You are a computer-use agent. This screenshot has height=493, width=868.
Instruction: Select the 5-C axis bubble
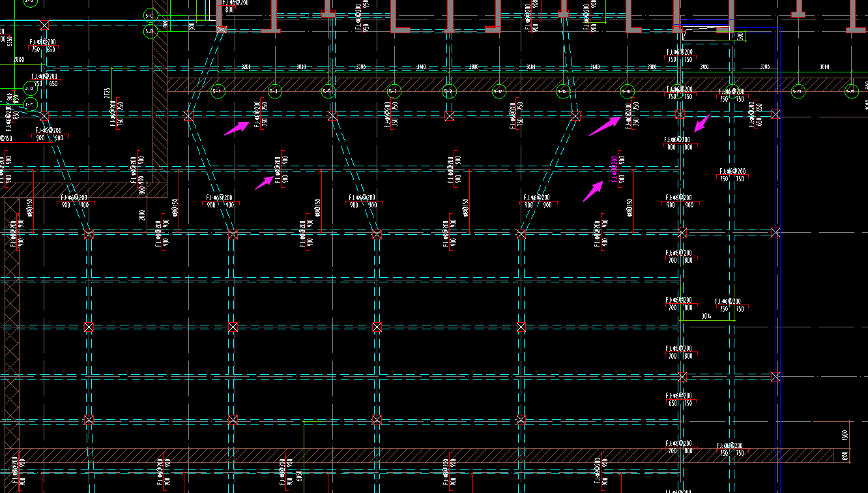pyautogui.click(x=149, y=15)
